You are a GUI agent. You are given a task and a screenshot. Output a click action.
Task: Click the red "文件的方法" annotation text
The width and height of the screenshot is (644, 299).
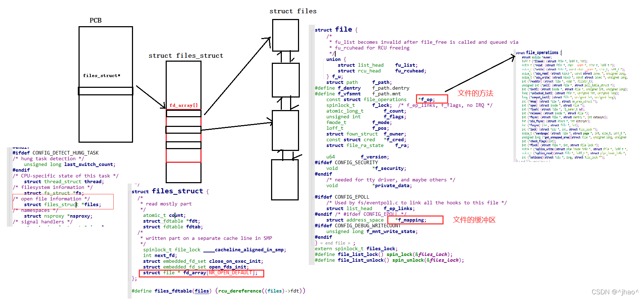click(x=475, y=93)
